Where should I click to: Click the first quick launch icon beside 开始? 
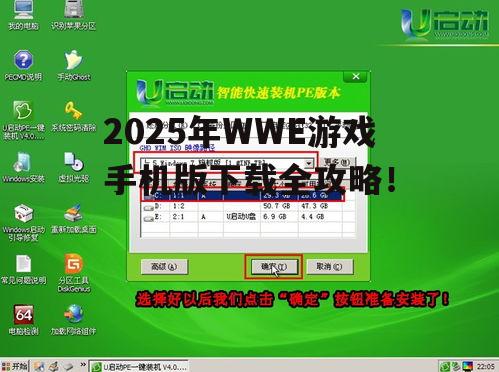click(x=39, y=366)
